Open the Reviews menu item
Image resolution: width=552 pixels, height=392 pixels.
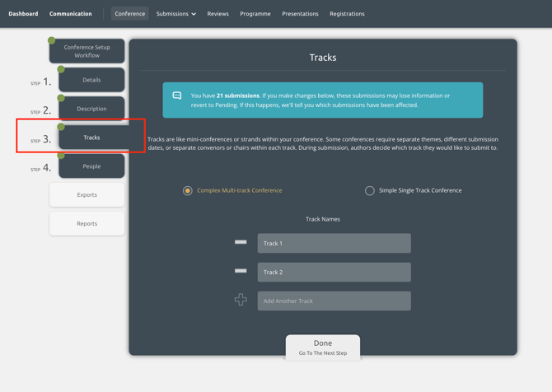218,14
